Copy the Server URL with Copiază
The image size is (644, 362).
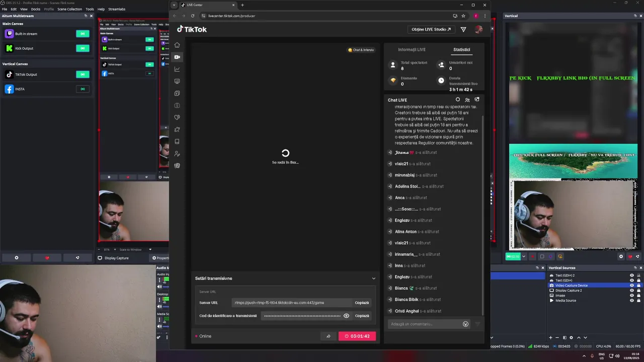pyautogui.click(x=362, y=303)
